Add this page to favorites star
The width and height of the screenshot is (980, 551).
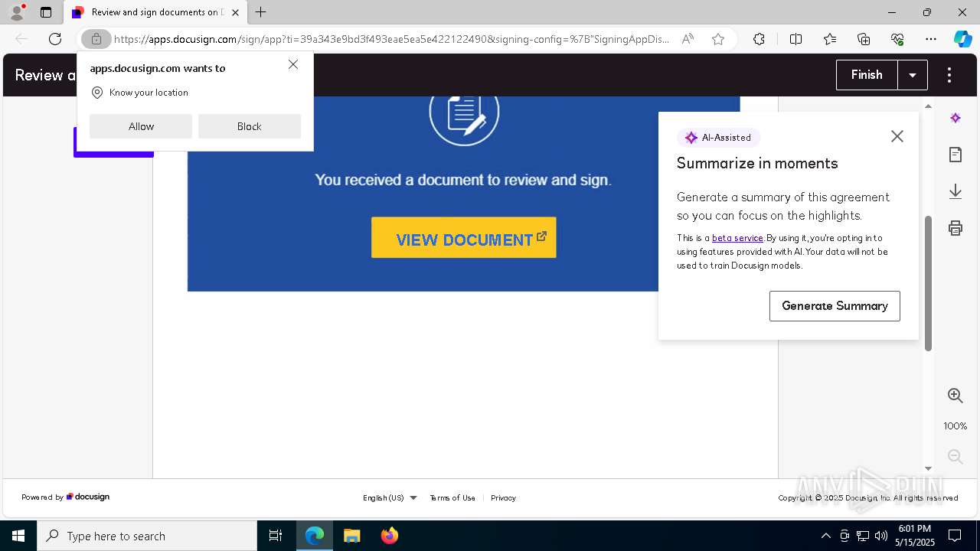[x=718, y=39]
